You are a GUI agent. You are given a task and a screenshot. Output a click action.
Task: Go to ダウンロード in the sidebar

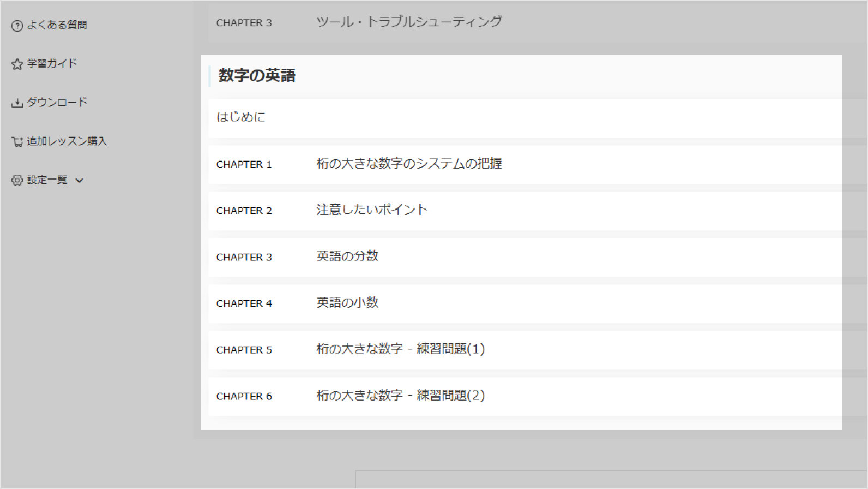click(x=57, y=102)
